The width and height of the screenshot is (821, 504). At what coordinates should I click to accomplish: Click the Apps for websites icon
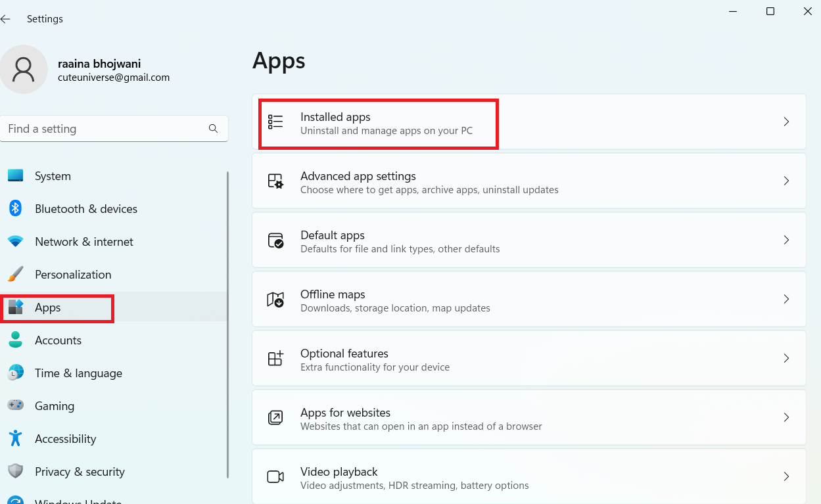coord(275,417)
